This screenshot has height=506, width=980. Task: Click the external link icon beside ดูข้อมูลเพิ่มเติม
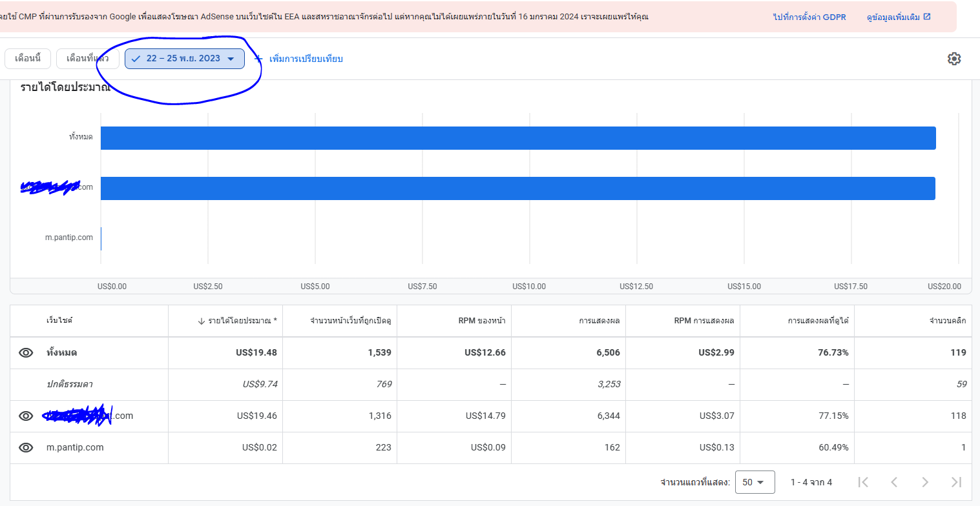[927, 17]
